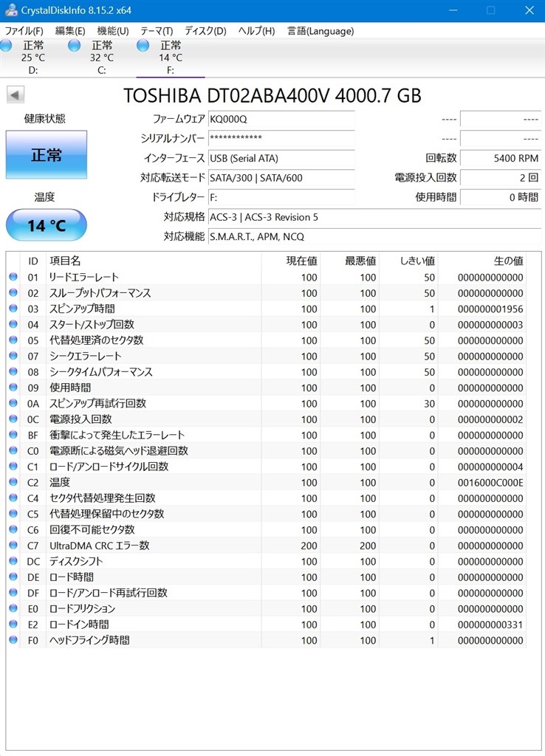545x756 pixels.
Task: Open the ファイル(F) menu
Action: coord(24,31)
